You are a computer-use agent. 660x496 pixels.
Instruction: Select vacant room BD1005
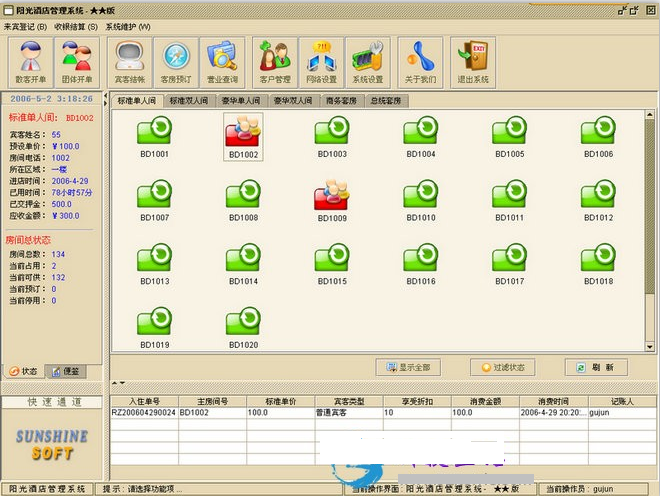[510, 137]
